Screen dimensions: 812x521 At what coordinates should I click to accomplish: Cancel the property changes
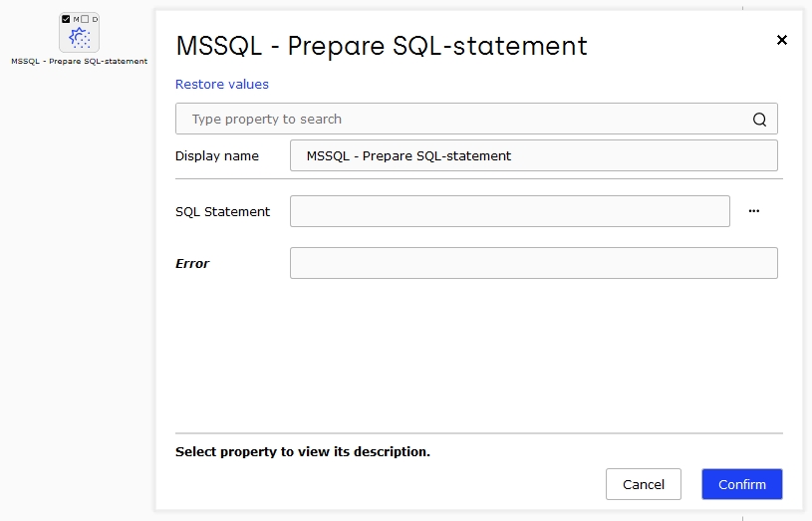(644, 484)
